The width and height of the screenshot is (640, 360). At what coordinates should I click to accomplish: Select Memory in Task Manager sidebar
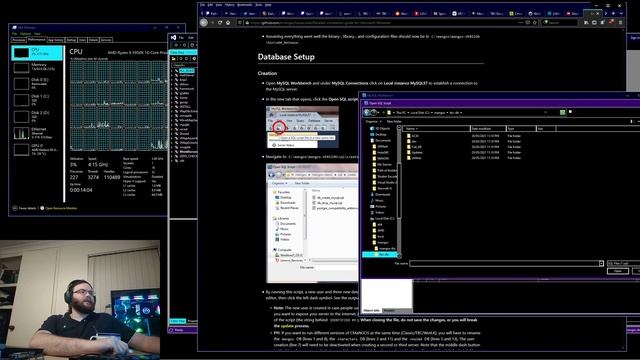(38, 67)
